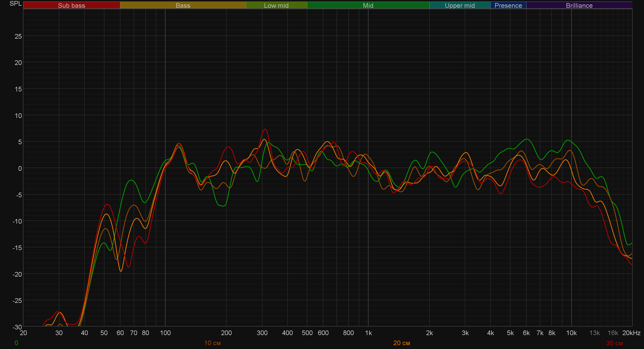Click the Low mid band header

[x=276, y=5]
